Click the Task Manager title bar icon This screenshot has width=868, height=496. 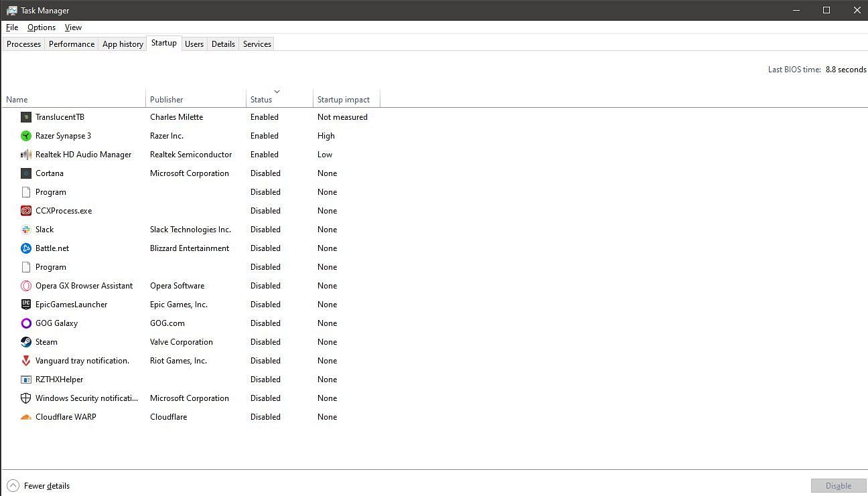(x=11, y=10)
